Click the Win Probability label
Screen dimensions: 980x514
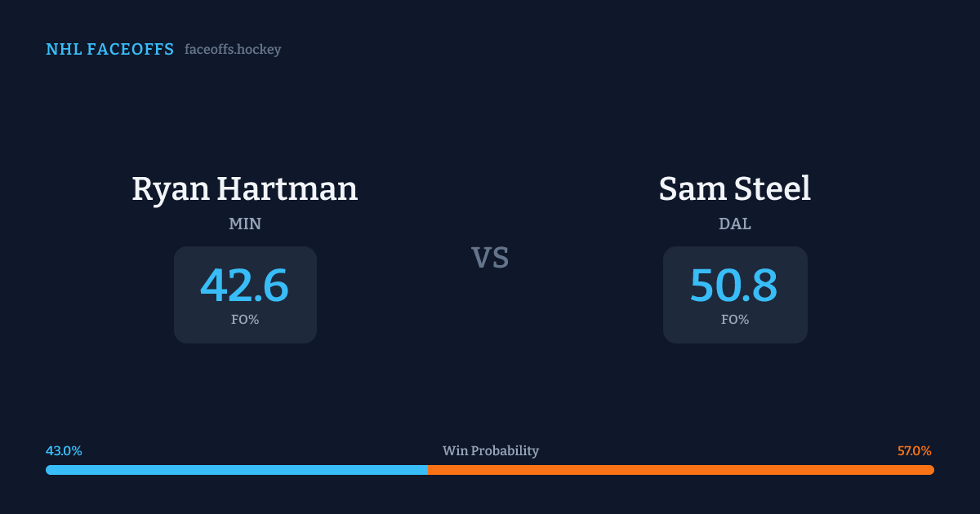(x=490, y=451)
